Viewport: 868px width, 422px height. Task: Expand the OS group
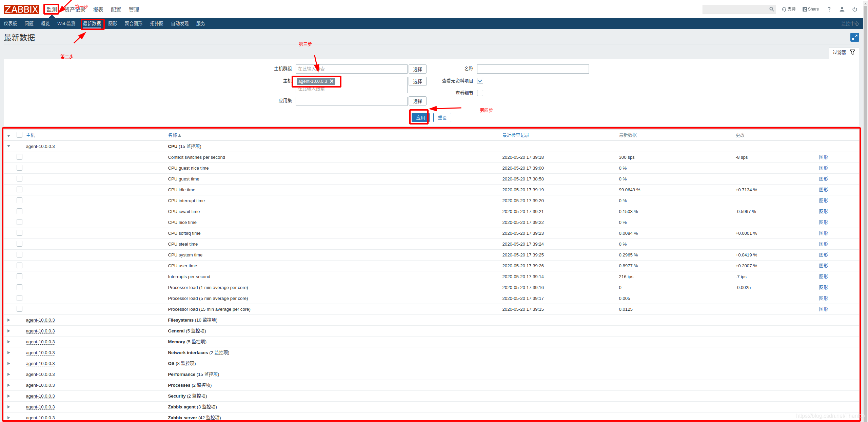(x=9, y=363)
